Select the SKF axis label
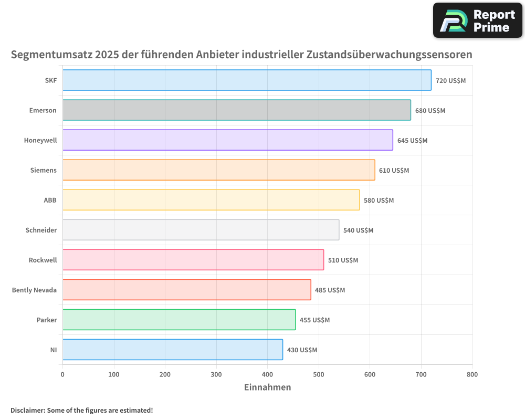525x420 pixels. (x=50, y=81)
